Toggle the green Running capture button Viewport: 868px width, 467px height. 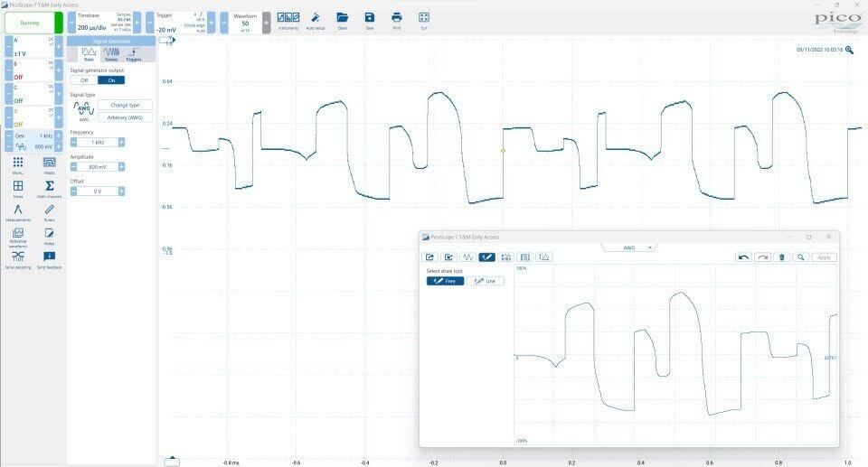coord(32,23)
